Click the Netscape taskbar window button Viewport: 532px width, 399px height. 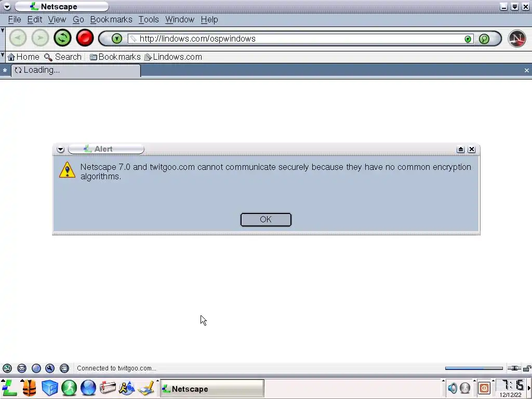click(212, 389)
